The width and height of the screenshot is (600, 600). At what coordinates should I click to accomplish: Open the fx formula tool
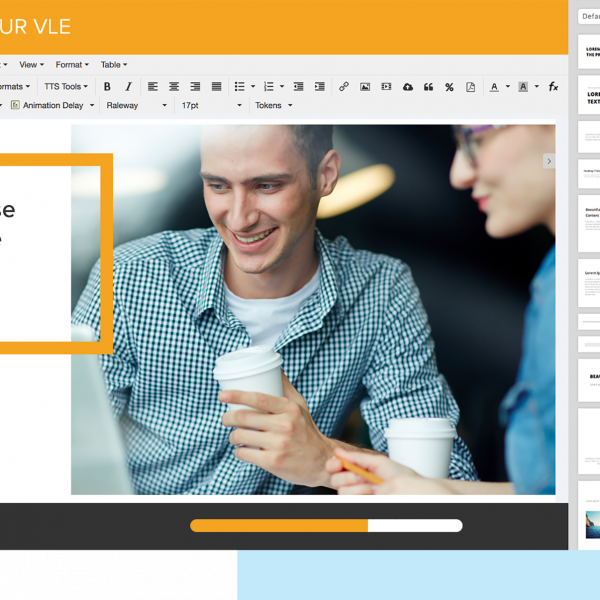[x=553, y=87]
